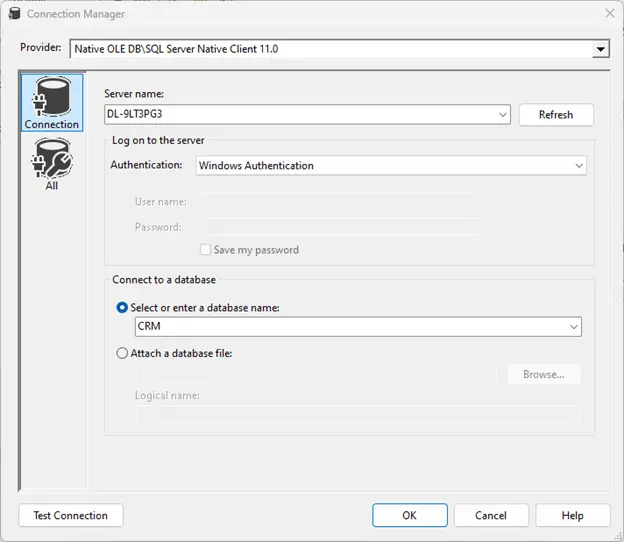Close the Connection Manager dialog
Screen dimensions: 624x542
click(x=609, y=13)
